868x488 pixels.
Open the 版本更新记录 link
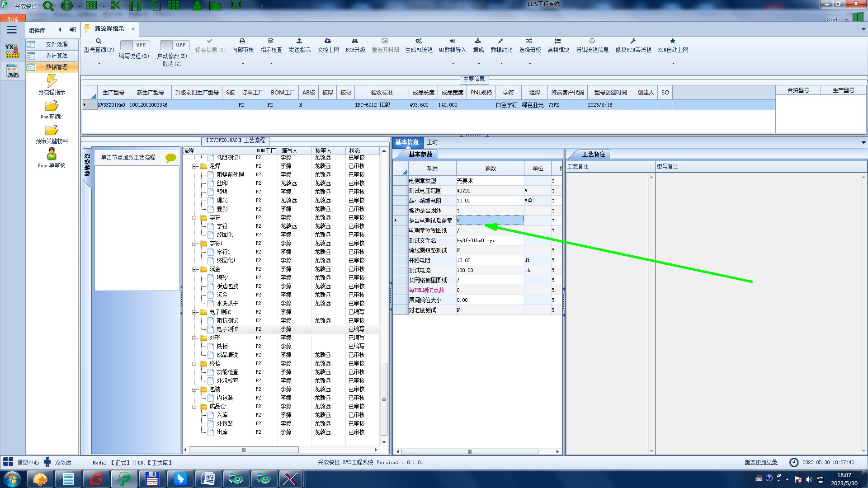tap(761, 462)
